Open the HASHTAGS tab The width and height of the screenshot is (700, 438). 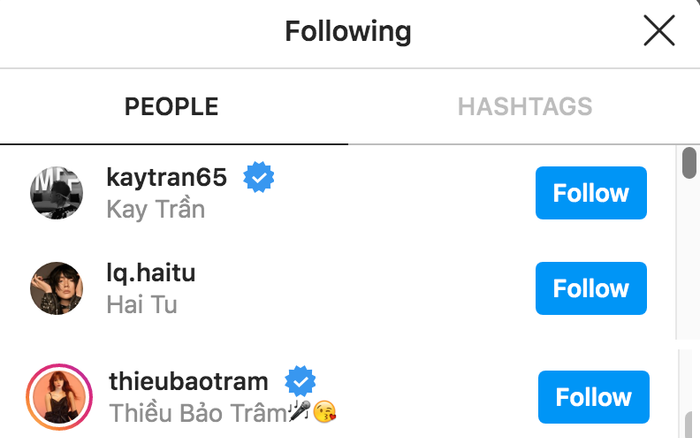point(525,107)
